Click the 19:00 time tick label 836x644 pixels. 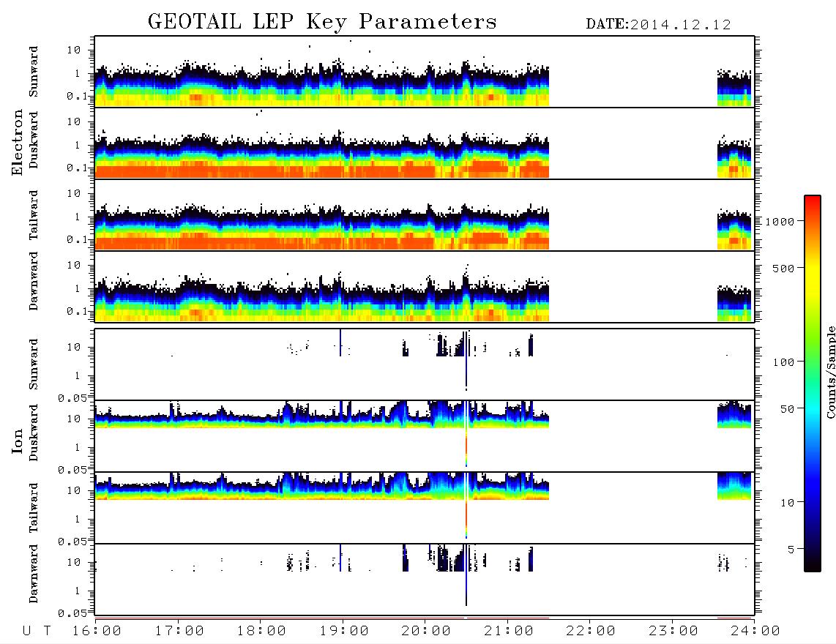[344, 632]
